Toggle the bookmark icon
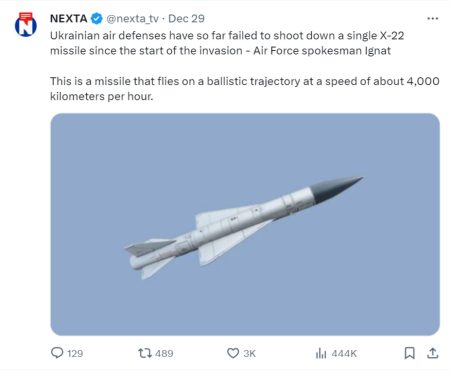Screen dimensions: 450x372 [410, 353]
